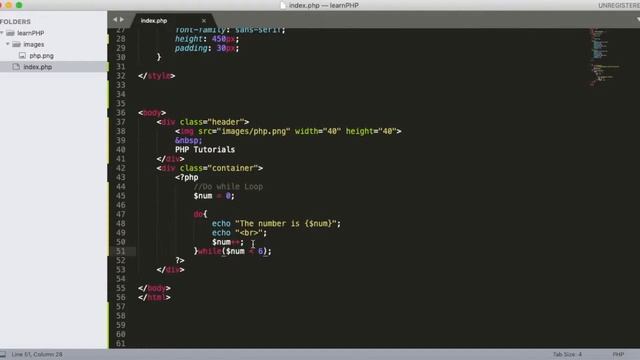Go to next tab with right arrow
The width and height of the screenshot is (640, 360).
[122, 20]
